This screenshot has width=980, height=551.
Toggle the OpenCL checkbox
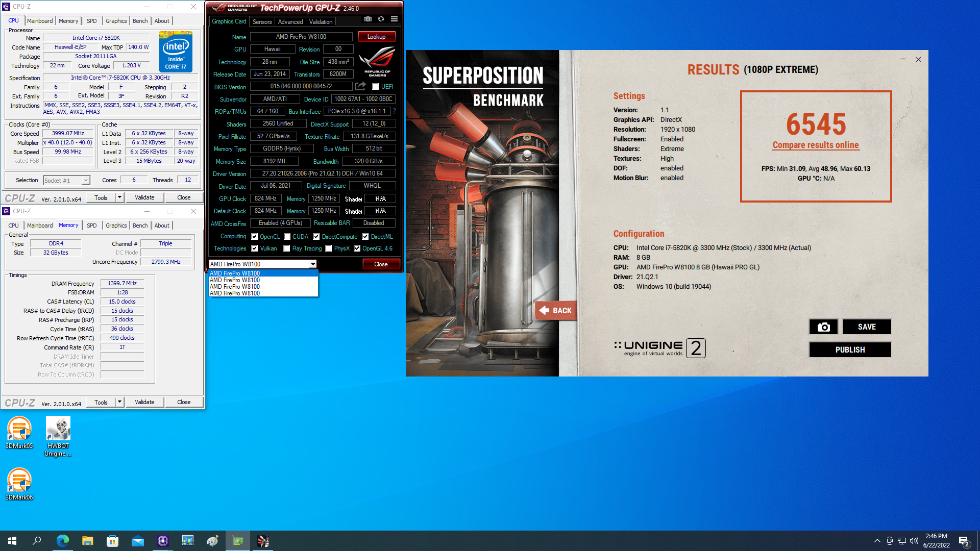254,237
